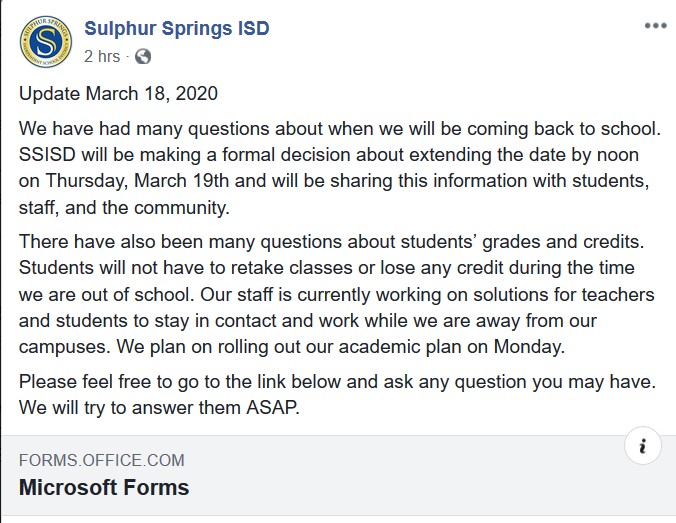Screen dimensions: 676x523
Task: Open the Sulphur Springs ISD profile logo
Action: tap(46, 42)
